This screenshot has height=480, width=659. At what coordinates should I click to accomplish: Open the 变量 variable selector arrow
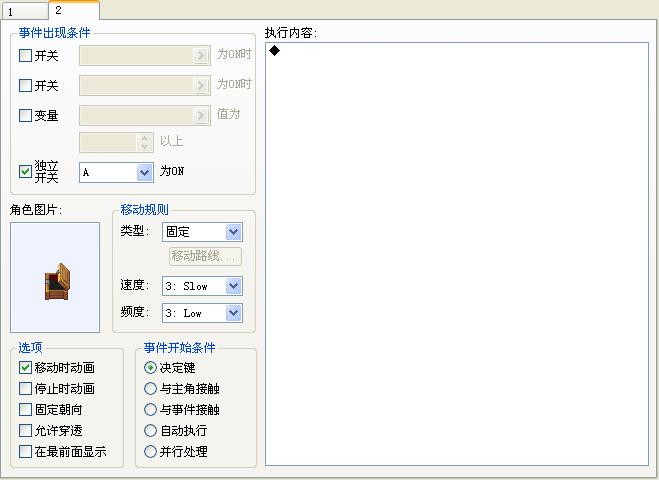coord(201,115)
